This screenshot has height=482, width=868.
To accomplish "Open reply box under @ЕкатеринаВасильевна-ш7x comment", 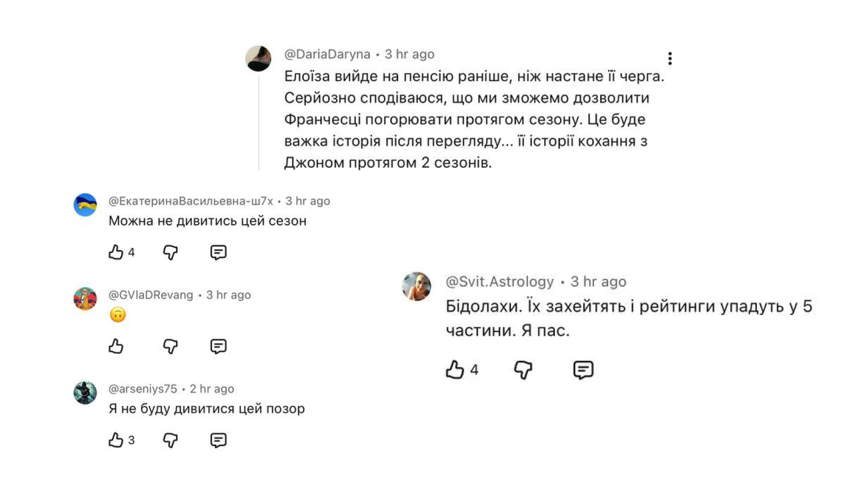I will point(218,252).
